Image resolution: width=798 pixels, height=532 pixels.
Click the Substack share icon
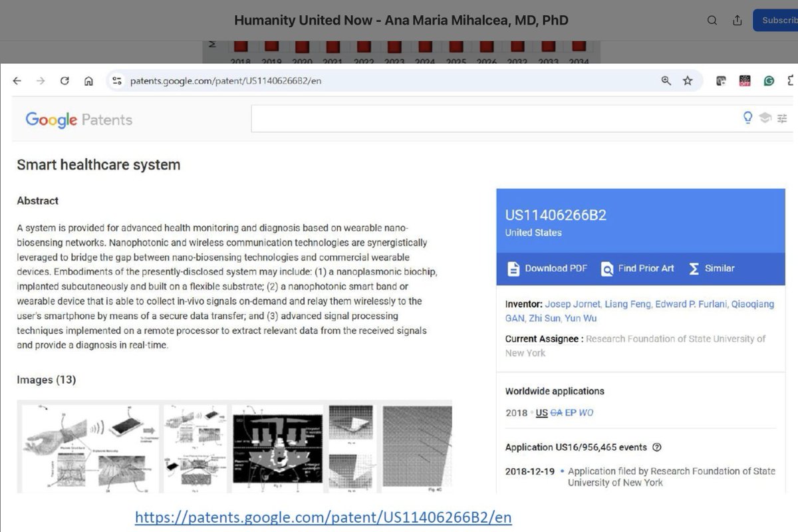[737, 21]
